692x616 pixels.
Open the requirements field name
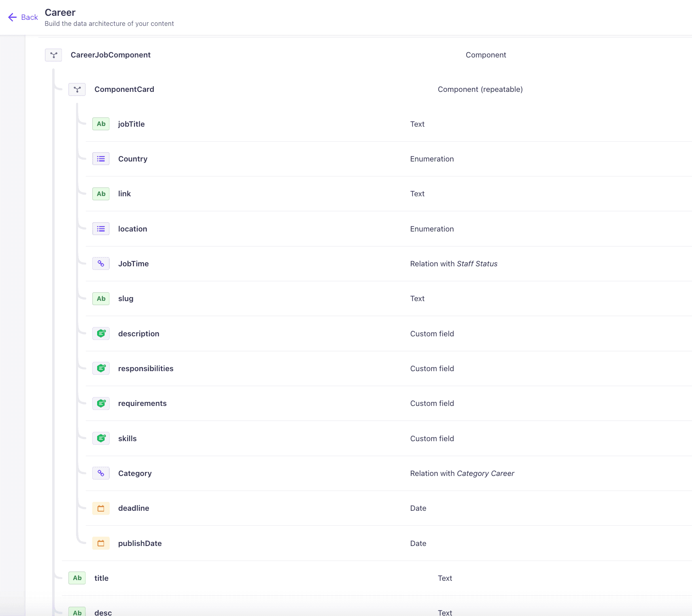tap(142, 404)
